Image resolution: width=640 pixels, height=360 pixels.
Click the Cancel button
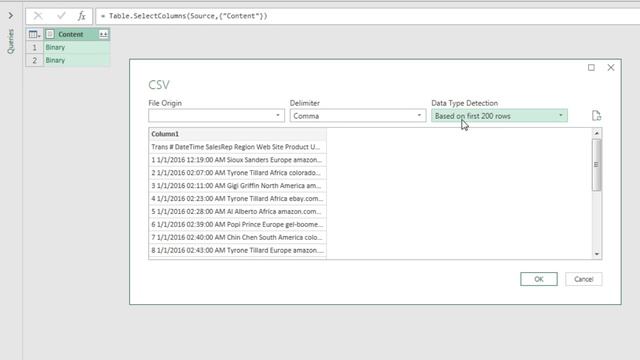click(x=584, y=279)
